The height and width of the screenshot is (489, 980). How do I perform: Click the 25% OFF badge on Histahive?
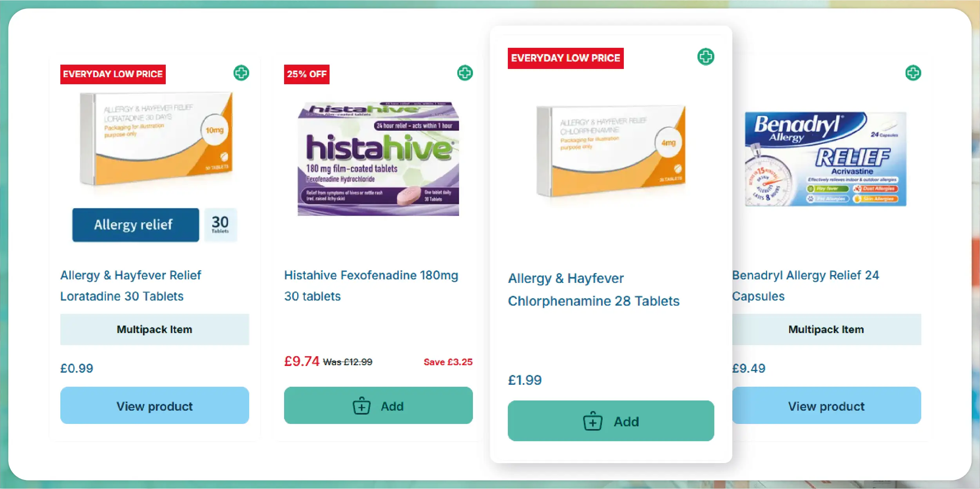click(306, 74)
